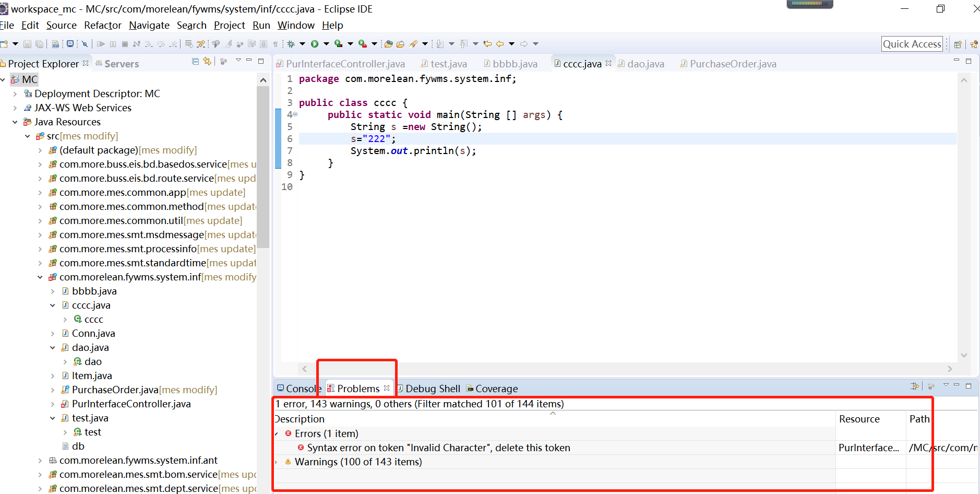
Task: Click the Open Type toolbar icon
Action: point(388,44)
